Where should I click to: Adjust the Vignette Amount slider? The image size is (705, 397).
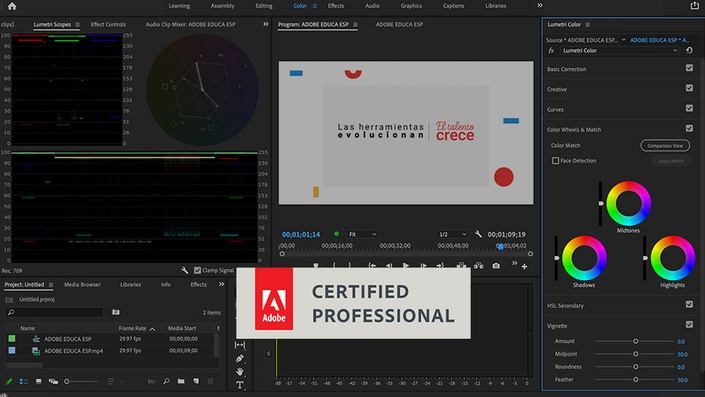click(x=635, y=341)
